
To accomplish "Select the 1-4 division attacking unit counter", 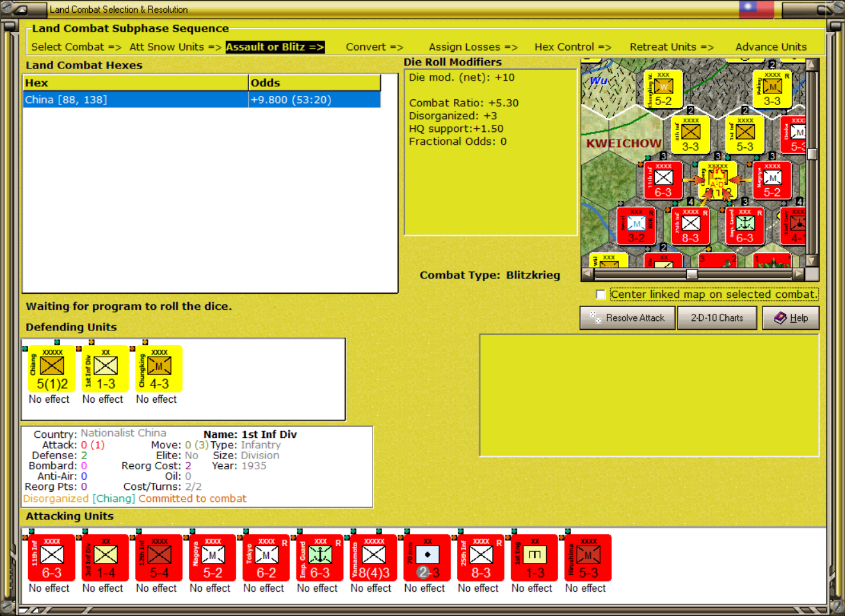I will point(105,558).
